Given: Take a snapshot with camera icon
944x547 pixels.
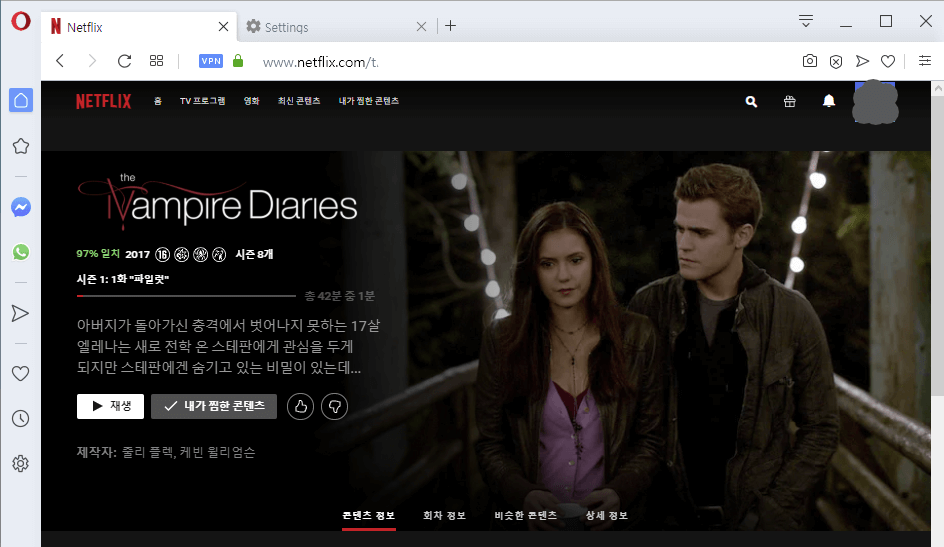Looking at the screenshot, I should pyautogui.click(x=810, y=61).
